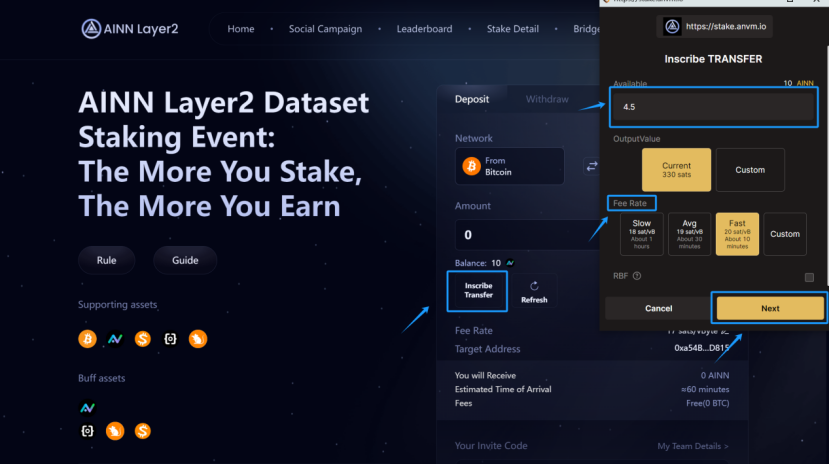Click the transfer amount field showing 4.5
The image size is (830, 465).
(714, 107)
